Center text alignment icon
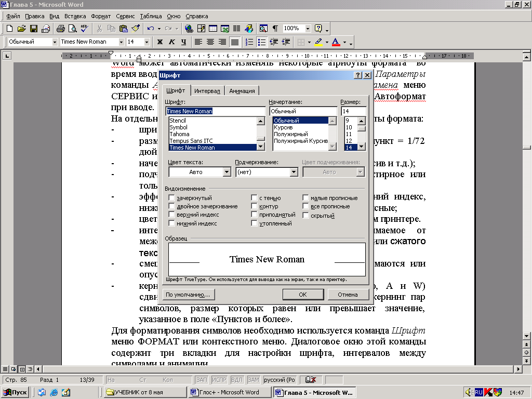This screenshot has height=399, width=532. pyautogui.click(x=210, y=42)
